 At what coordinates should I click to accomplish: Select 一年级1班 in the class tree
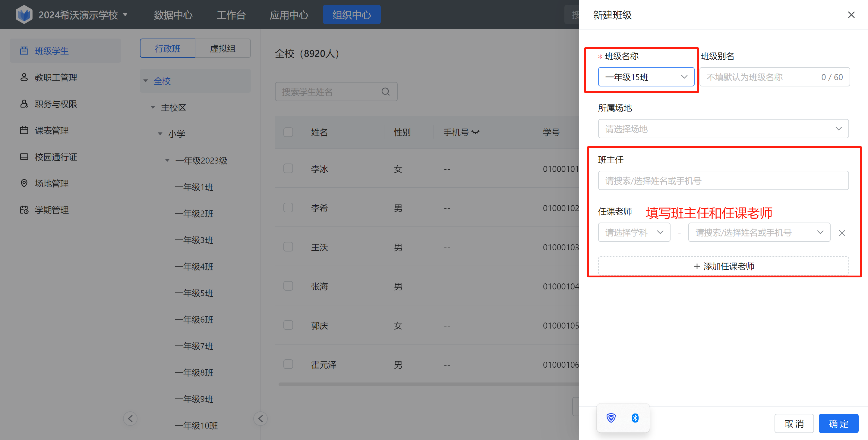194,187
